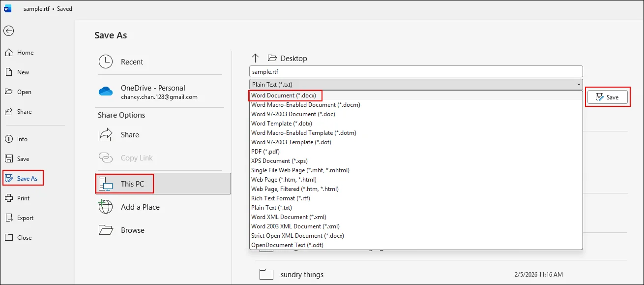The width and height of the screenshot is (644, 285).
Task: Choose Word Document (*.docx) format
Action: tap(416, 95)
